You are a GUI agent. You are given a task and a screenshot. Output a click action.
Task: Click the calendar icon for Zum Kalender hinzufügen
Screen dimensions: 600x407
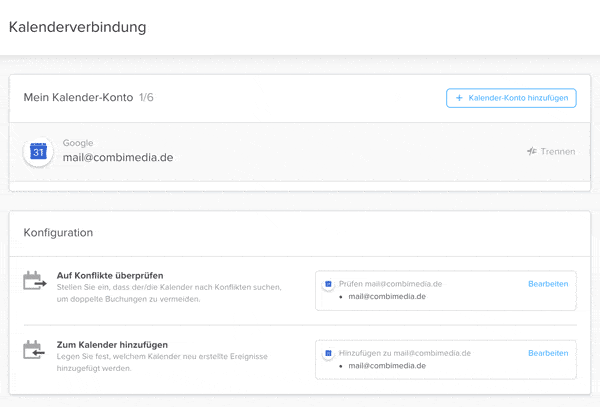tap(35, 350)
